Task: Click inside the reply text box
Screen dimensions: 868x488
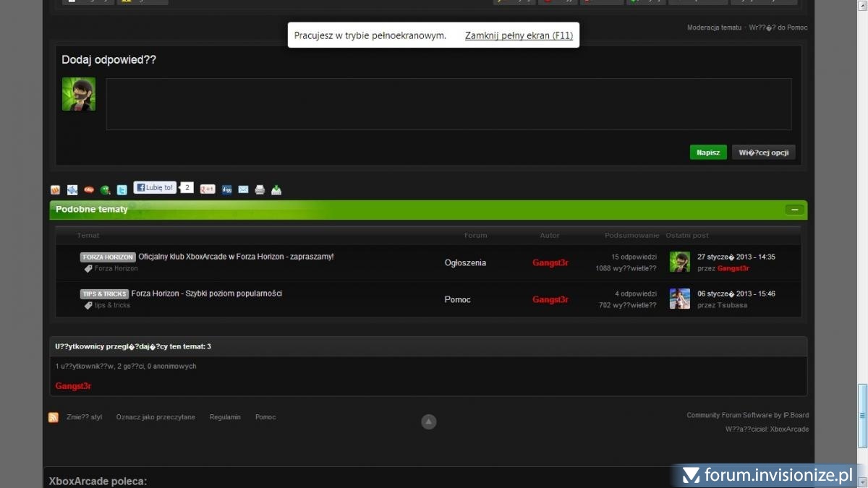Action: tap(448, 104)
